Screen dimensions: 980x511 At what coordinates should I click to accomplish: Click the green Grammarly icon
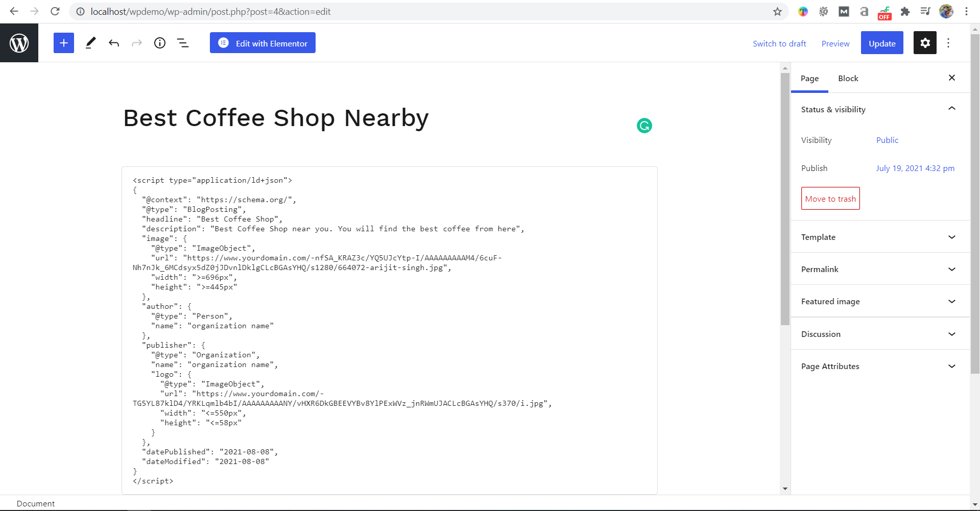click(644, 126)
